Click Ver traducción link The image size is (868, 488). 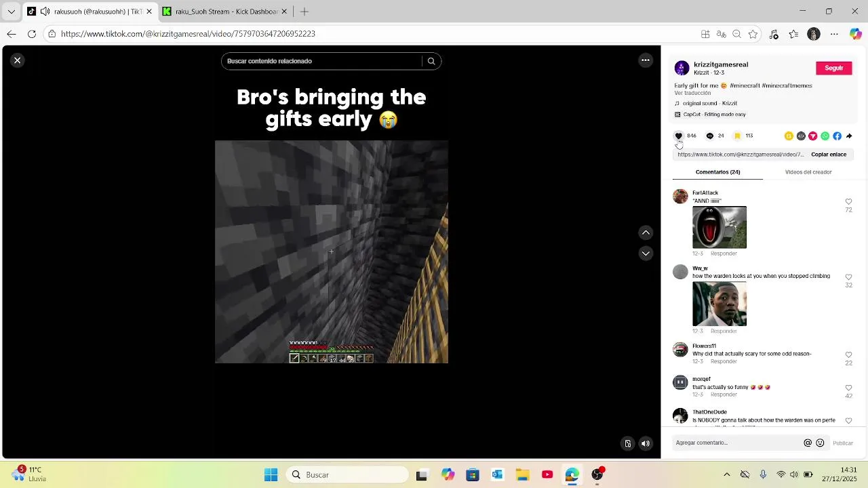(x=692, y=93)
